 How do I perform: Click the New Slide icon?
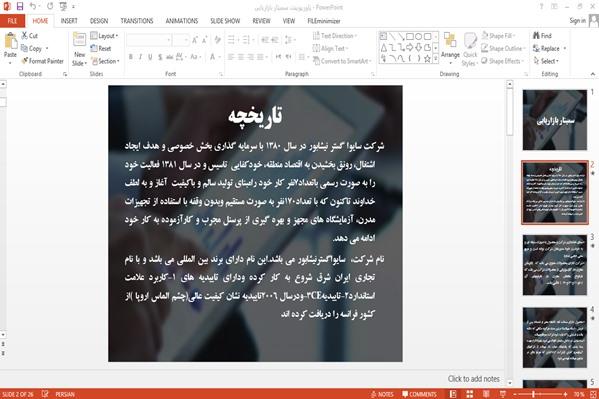(79, 40)
